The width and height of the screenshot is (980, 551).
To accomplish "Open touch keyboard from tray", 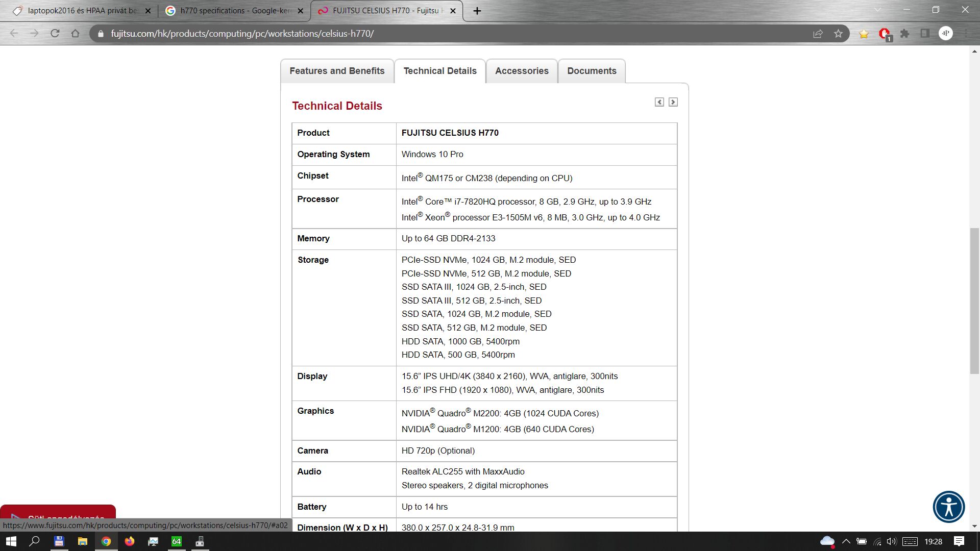I will coord(910,541).
